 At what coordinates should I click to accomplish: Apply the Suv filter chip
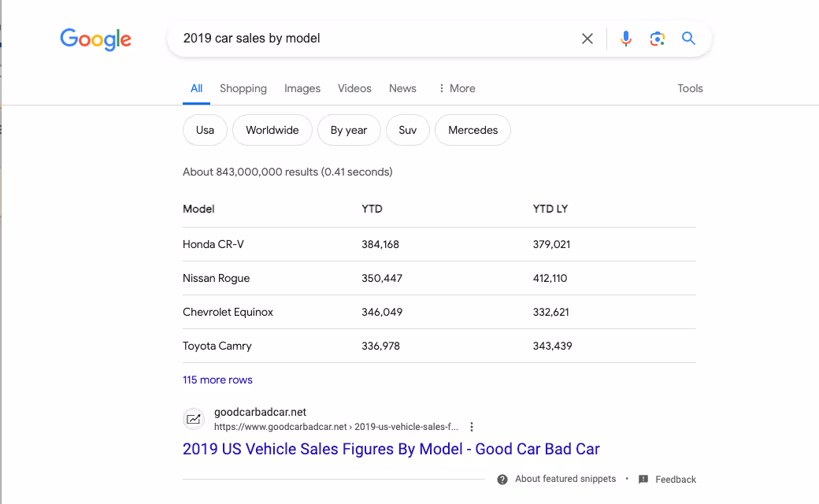408,130
